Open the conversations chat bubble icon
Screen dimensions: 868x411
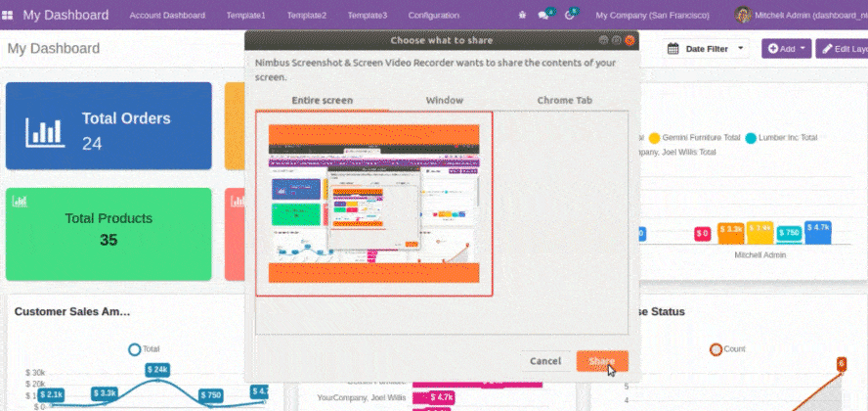(x=543, y=16)
